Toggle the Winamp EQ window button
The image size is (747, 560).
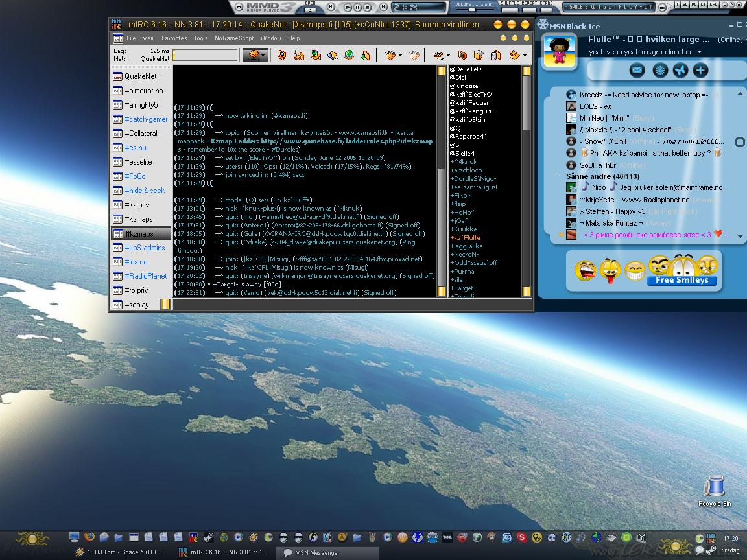(x=685, y=5)
